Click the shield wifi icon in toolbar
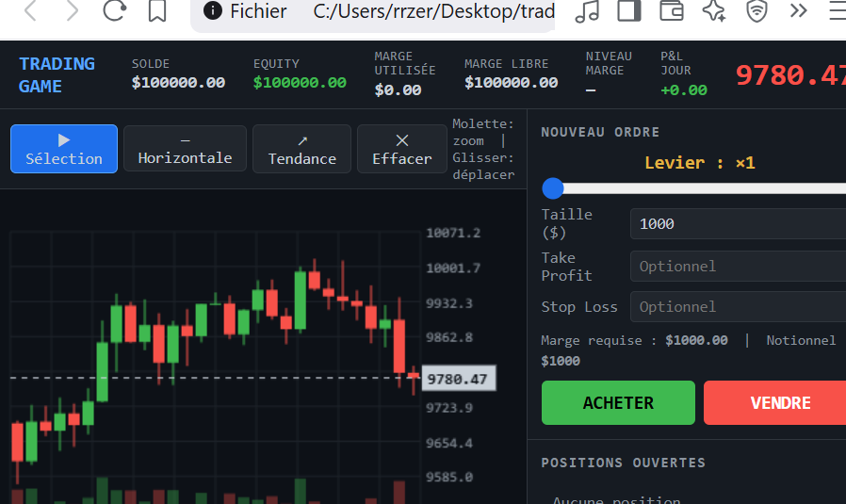This screenshot has height=504, width=846. tap(756, 11)
